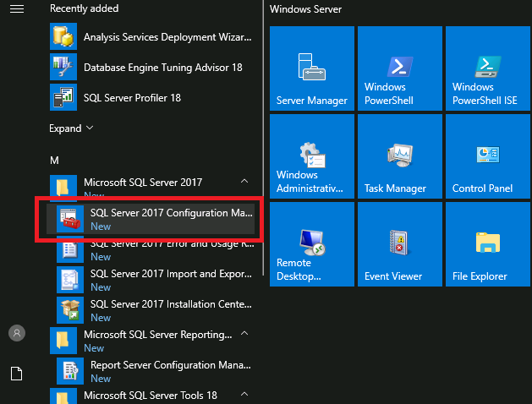Open Analysis Services Deployment Wizard icon

pos(63,36)
